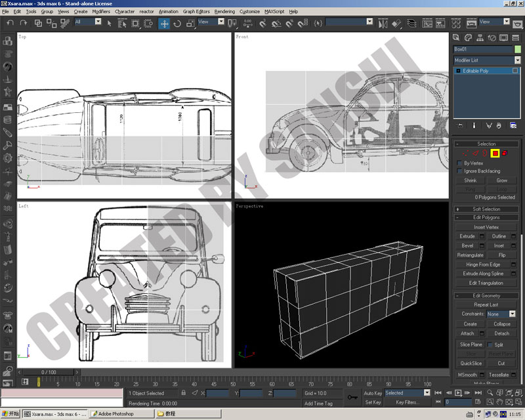
Task: Open the Modifiers menu
Action: 101,11
